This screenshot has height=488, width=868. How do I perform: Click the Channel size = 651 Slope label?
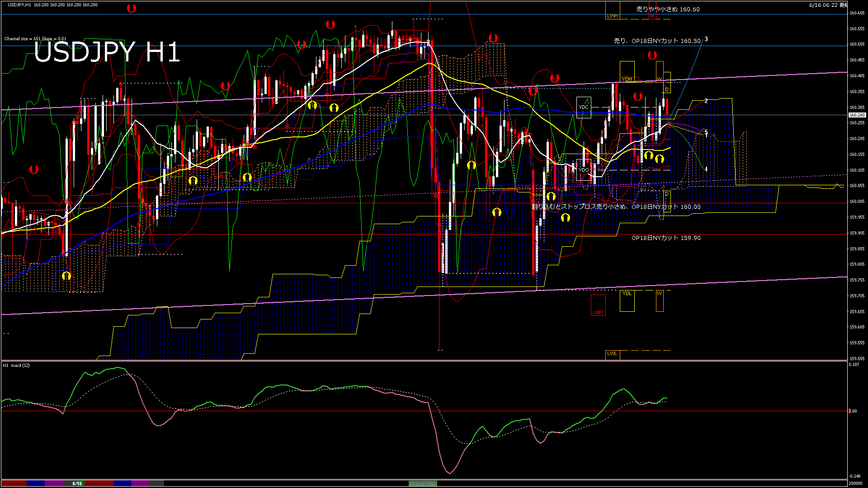click(35, 39)
